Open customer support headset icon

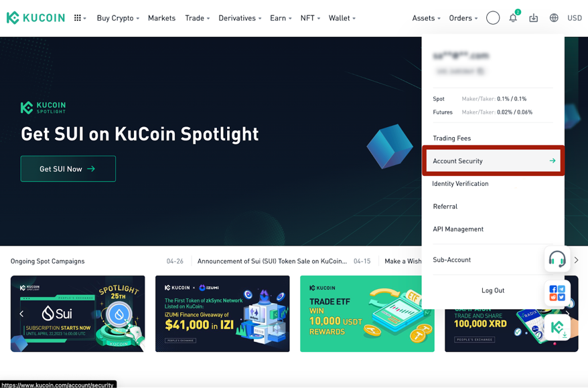[x=557, y=259]
